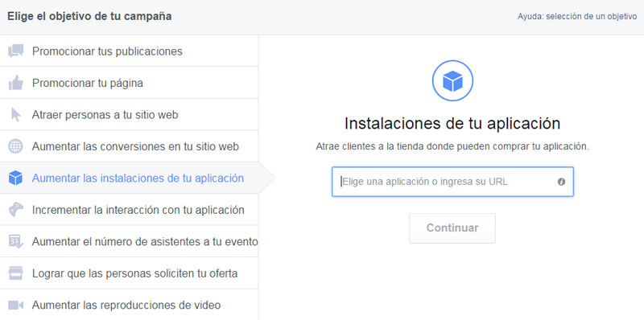
Task: Click the Continuar button
Action: (x=452, y=228)
